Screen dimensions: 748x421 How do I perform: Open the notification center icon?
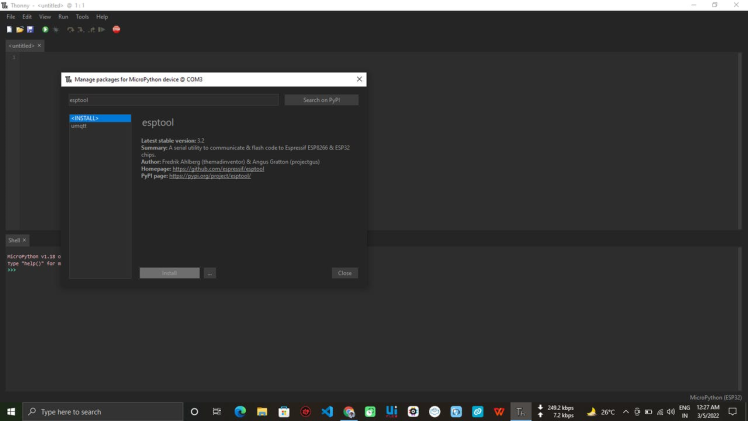(x=733, y=411)
